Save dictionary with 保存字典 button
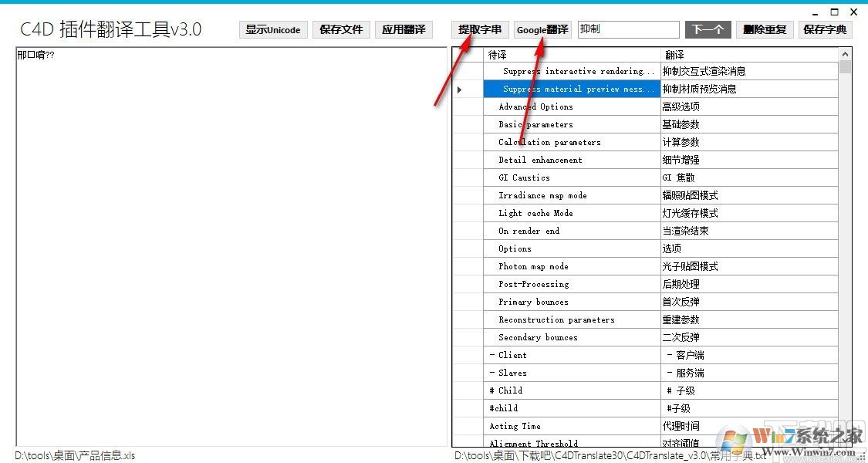Screen dimensions: 868x463 [825, 30]
